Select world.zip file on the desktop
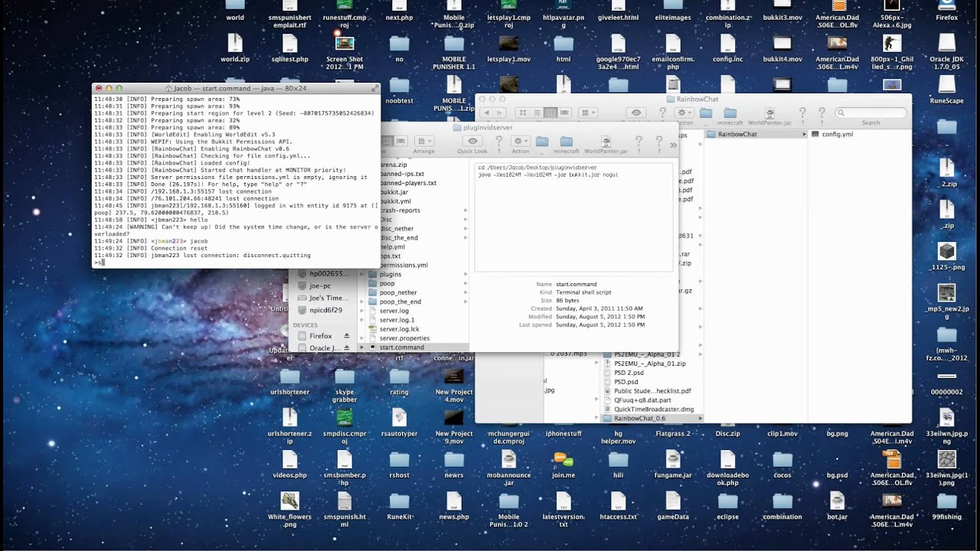Viewport: 980px width, 551px height. 235,49
